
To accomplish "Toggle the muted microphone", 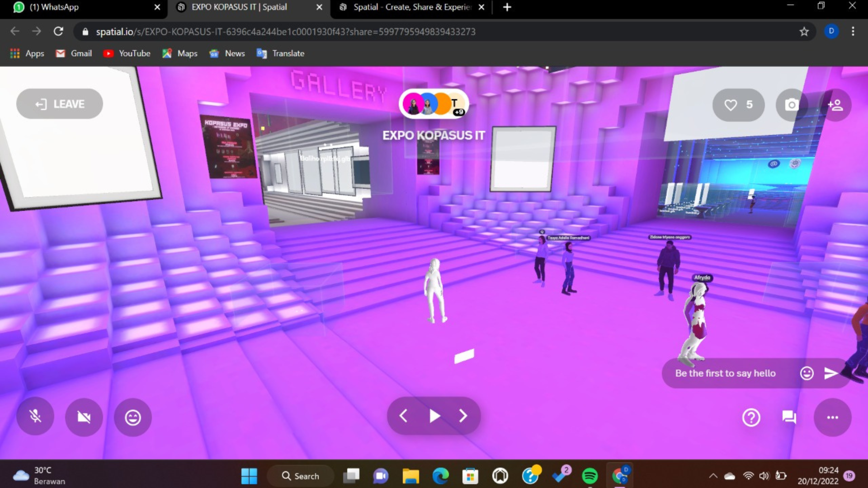I will 35,417.
